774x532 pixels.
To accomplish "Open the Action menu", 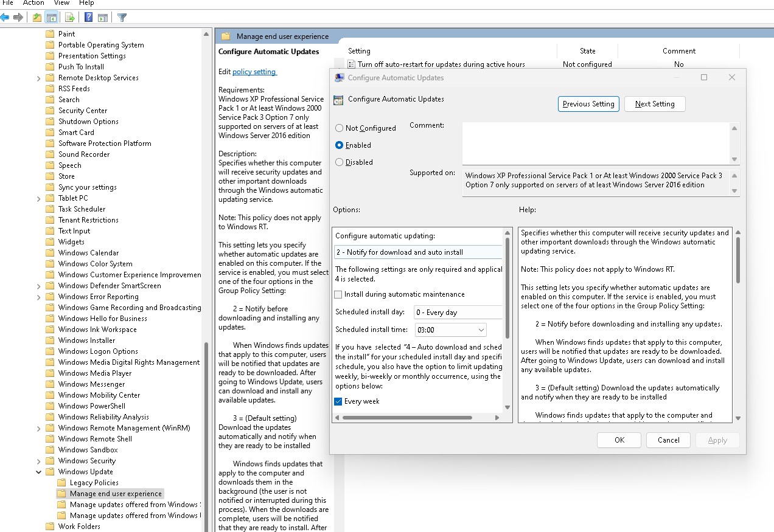I will [x=33, y=3].
